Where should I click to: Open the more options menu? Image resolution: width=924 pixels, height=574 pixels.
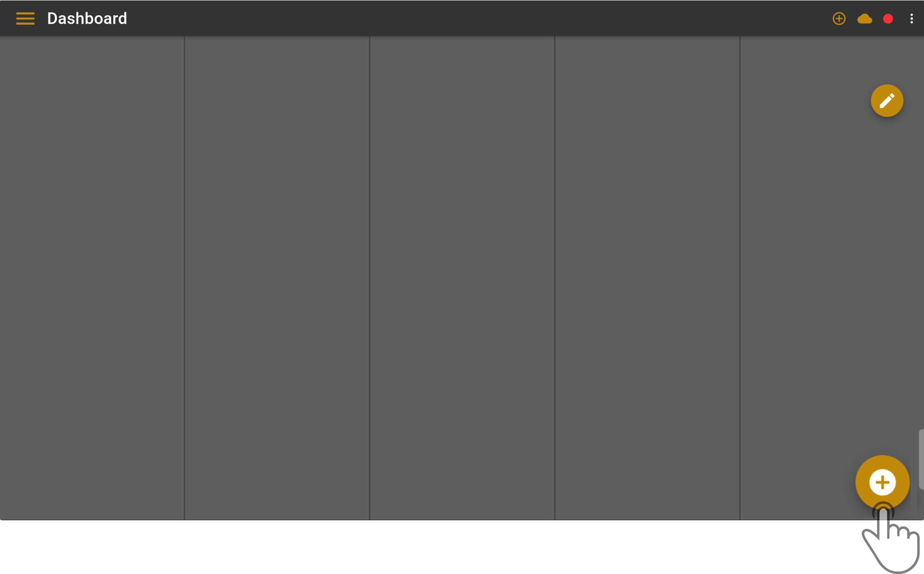click(x=911, y=18)
